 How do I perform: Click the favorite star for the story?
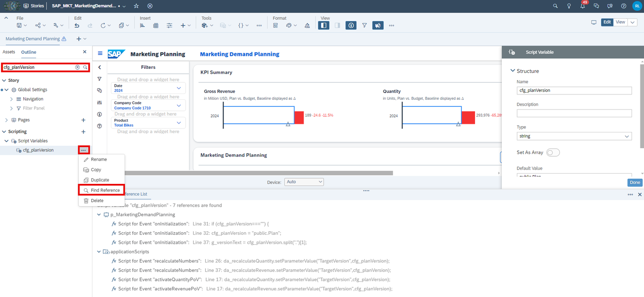tap(136, 6)
